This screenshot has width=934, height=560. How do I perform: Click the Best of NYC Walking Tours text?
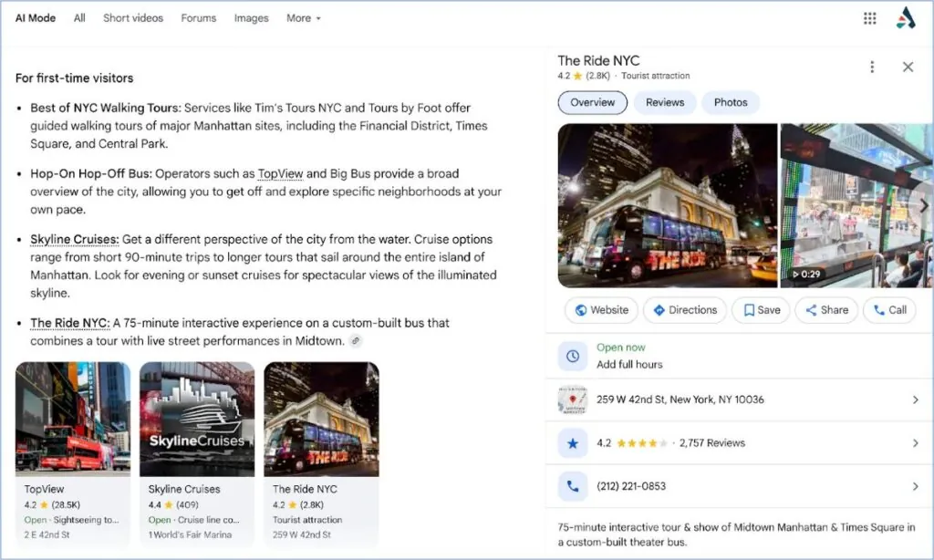tap(106, 108)
